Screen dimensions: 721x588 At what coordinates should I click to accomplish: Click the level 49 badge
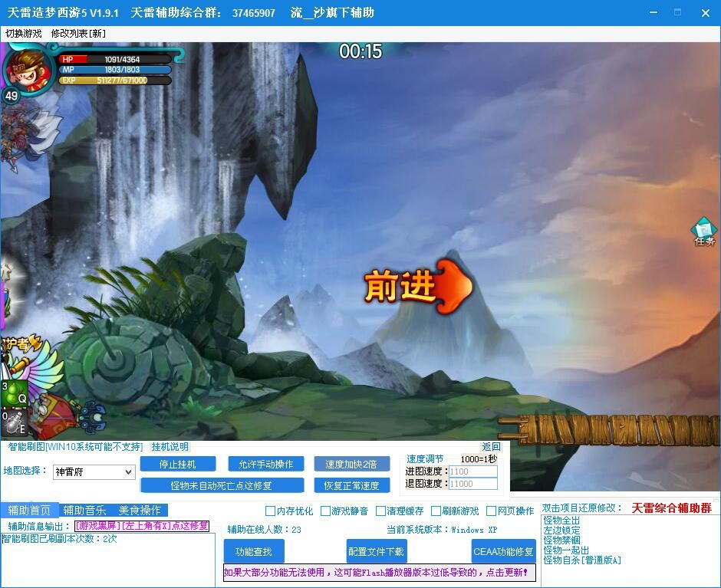(x=11, y=96)
